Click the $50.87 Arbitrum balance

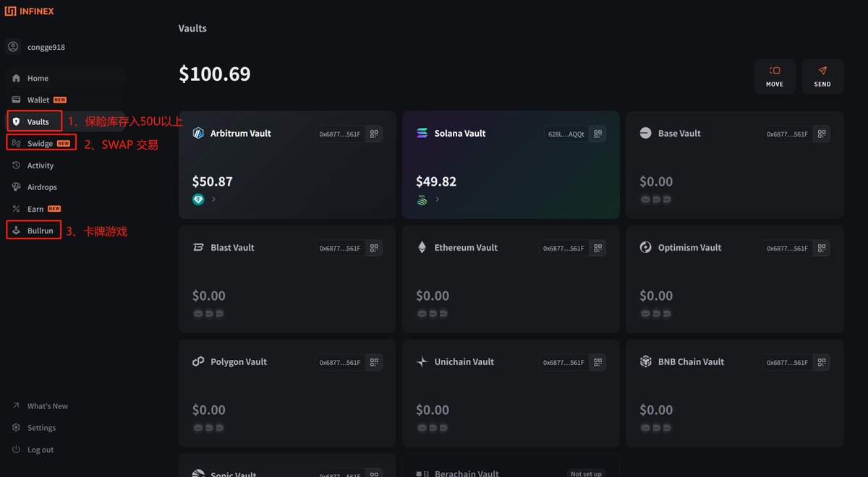[x=213, y=181]
